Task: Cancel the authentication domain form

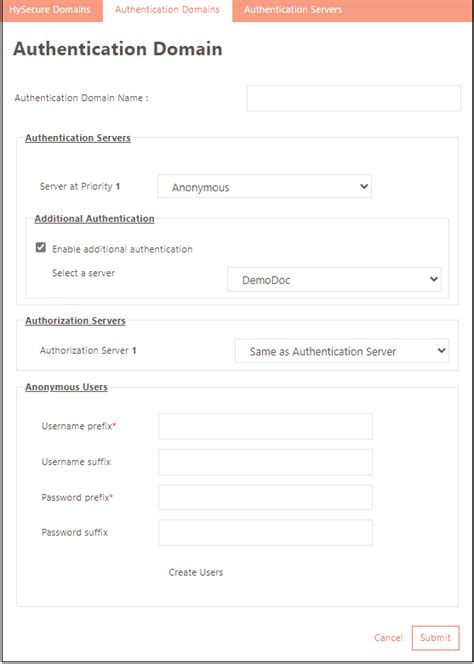Action: coord(388,638)
